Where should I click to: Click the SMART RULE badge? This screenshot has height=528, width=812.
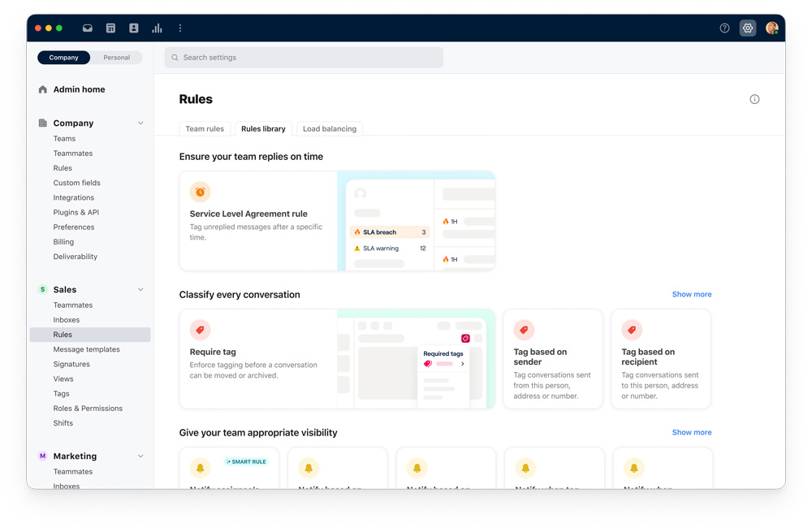point(246,461)
